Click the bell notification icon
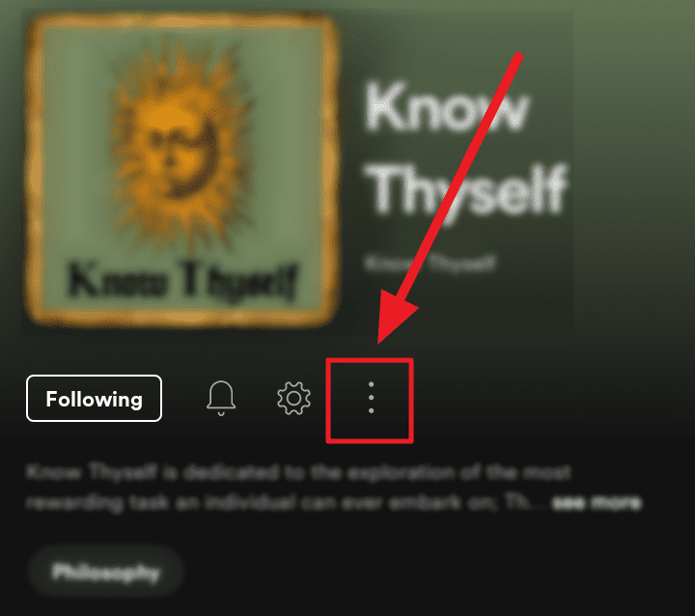 tap(221, 398)
